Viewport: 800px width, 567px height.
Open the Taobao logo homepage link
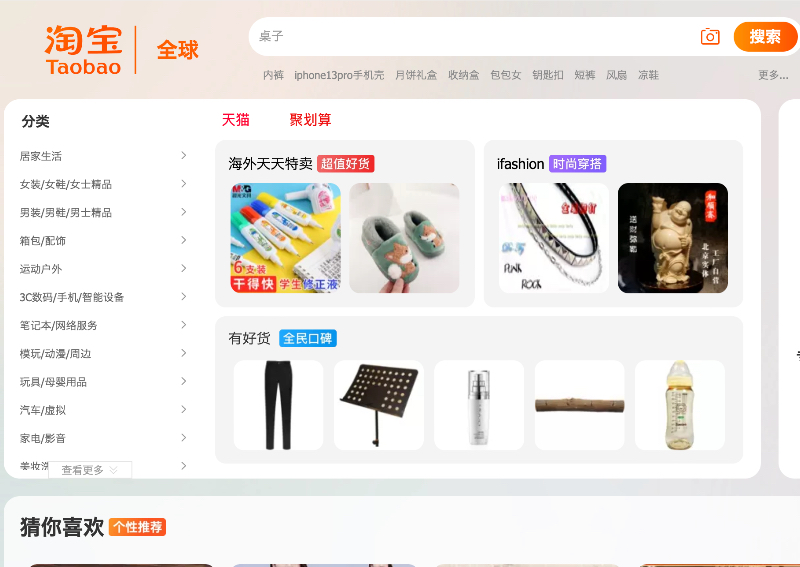[84, 50]
